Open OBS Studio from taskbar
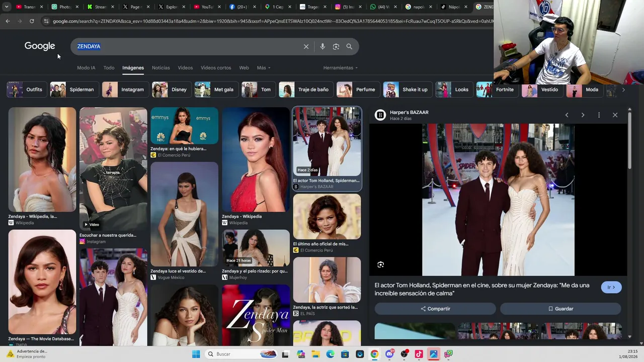 [x=404, y=354]
